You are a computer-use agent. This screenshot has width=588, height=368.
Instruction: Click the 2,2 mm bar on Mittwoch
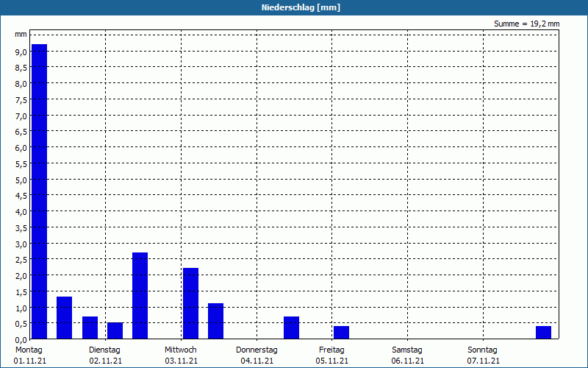click(x=190, y=303)
